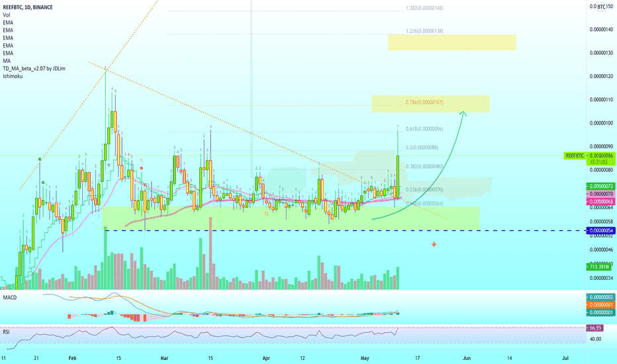Click 0.00000100 on the price axis

[x=601, y=123]
